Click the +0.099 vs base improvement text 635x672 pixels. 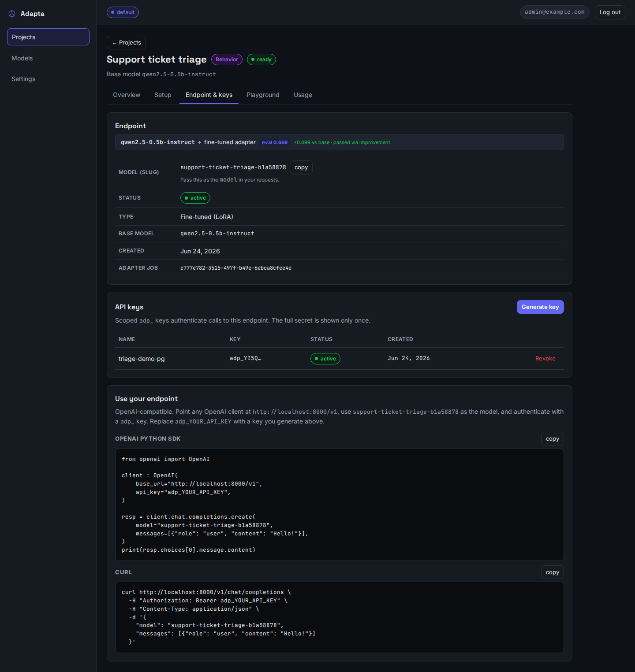[x=342, y=142]
